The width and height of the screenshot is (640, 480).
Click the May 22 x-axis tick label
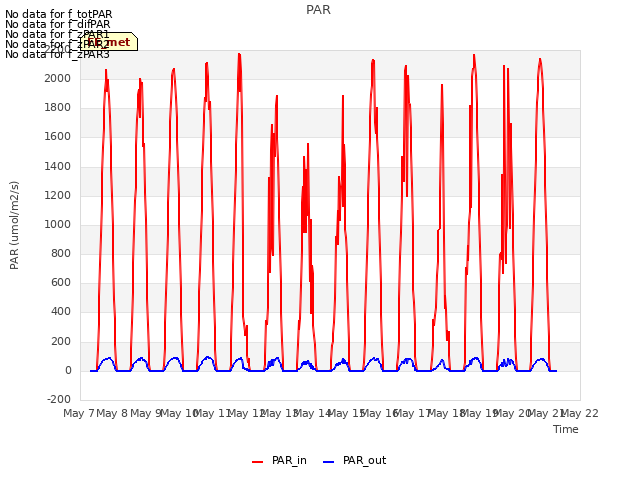pos(580,413)
